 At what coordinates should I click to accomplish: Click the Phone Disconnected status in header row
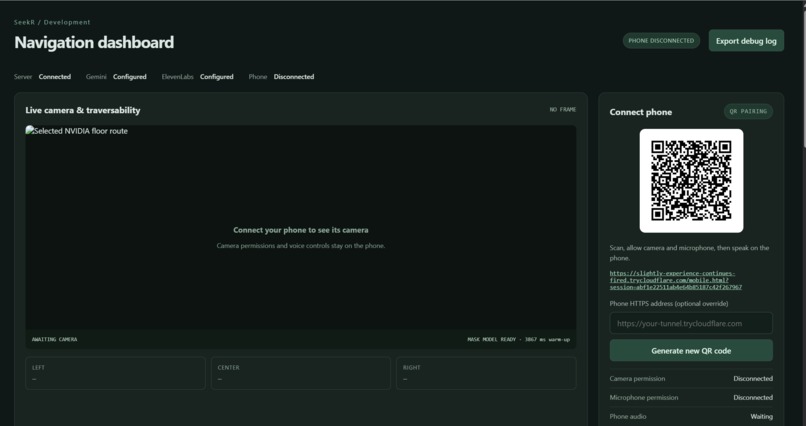[281, 77]
